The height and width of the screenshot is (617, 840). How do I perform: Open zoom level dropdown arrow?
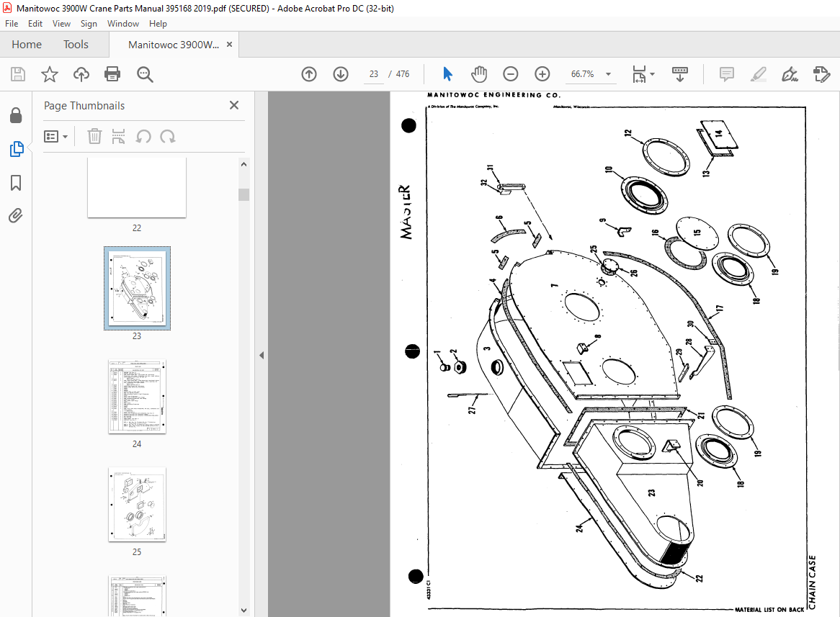pos(608,74)
